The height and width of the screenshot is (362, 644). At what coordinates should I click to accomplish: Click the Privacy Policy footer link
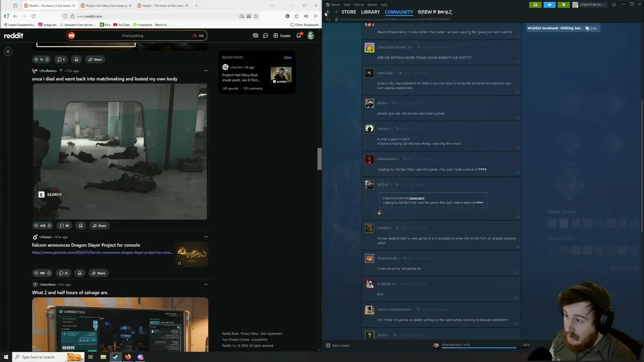pyautogui.click(x=249, y=333)
